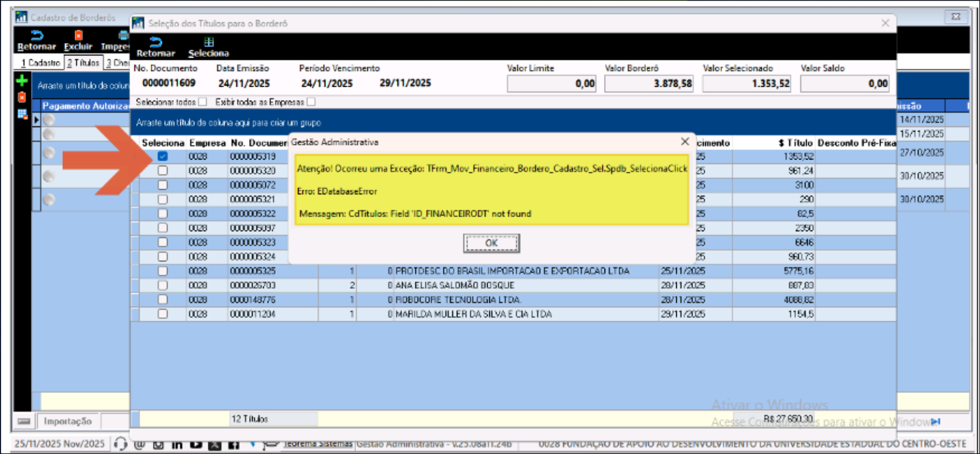Image resolution: width=980 pixels, height=454 pixels.
Task: Close the Gestão Administrativa error dialog
Action: point(685,141)
